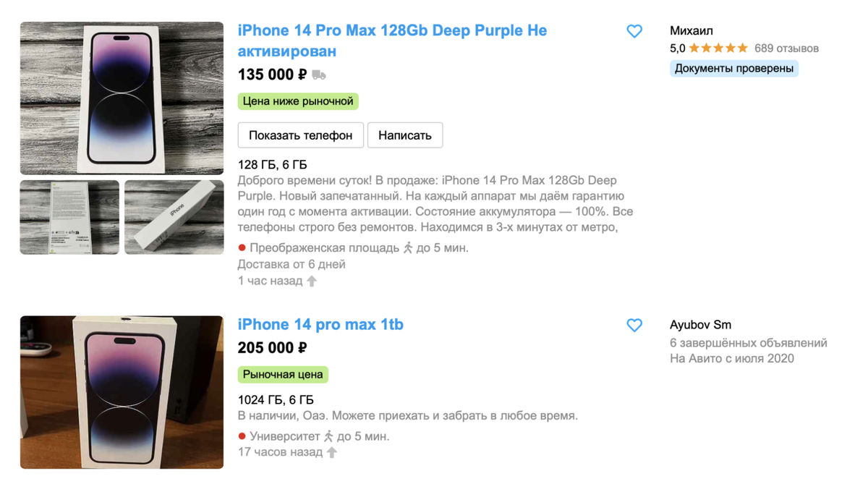Screen dimensions: 868x492
Task: Click seller Михаил's orange star rating
Action: point(718,48)
